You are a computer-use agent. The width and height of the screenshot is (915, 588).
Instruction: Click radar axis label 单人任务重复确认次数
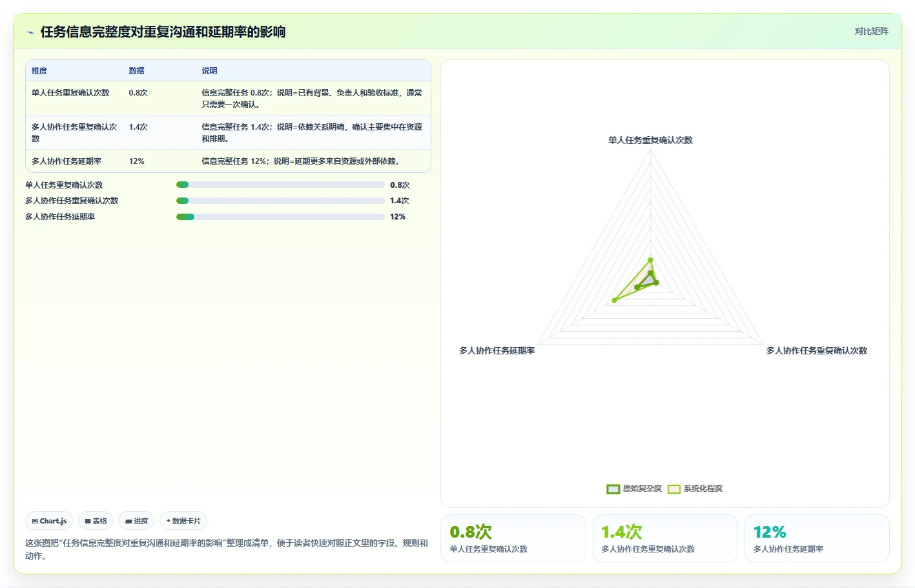coord(650,140)
